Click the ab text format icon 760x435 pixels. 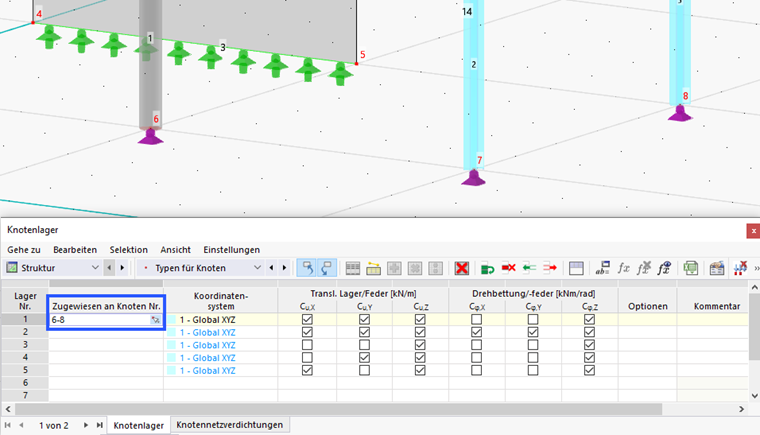[x=602, y=268]
